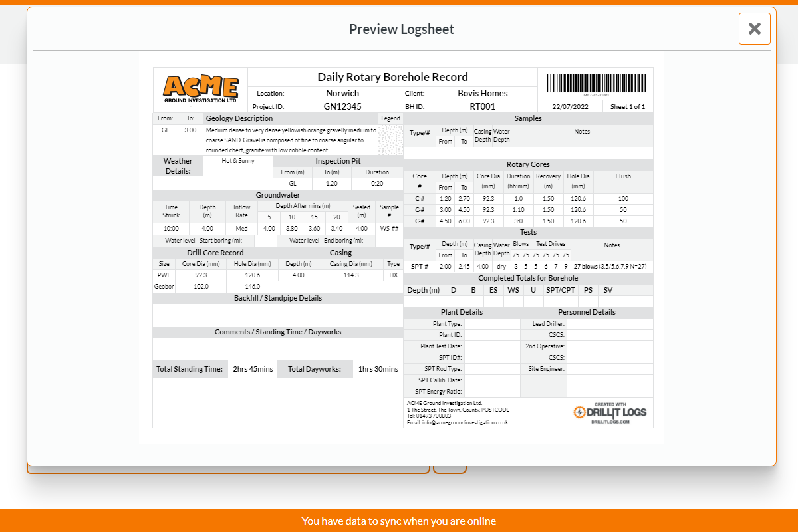Viewport: 798px width, 532px height.
Task: Click the data sync status message
Action: pyautogui.click(x=399, y=521)
